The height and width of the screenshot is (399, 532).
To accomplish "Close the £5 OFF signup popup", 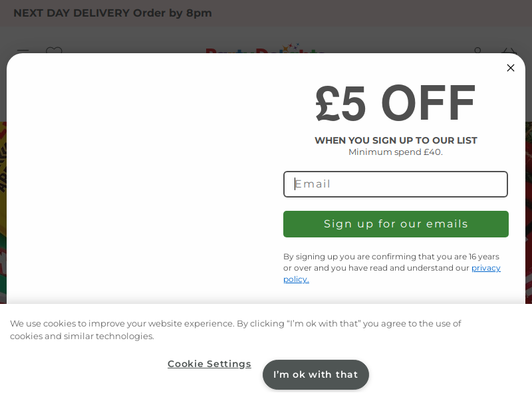I will (x=510, y=68).
